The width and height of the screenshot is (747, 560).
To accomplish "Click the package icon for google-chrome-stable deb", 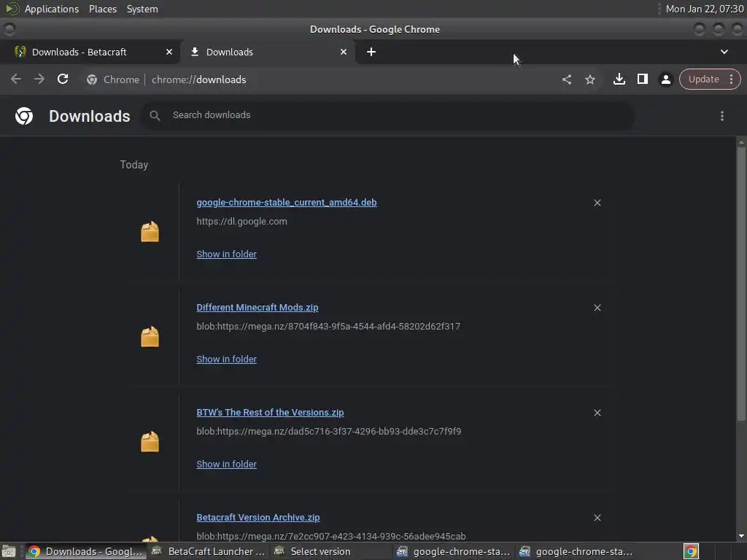I will pos(150,232).
